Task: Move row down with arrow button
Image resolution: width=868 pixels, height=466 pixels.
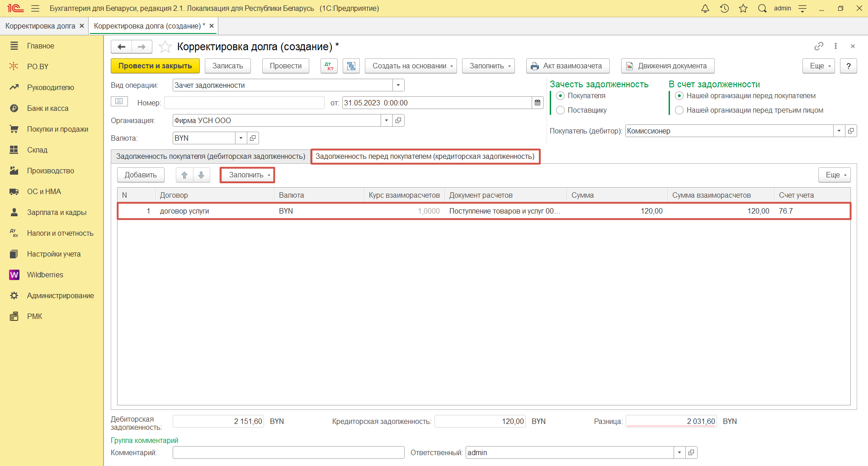Action: coord(202,175)
